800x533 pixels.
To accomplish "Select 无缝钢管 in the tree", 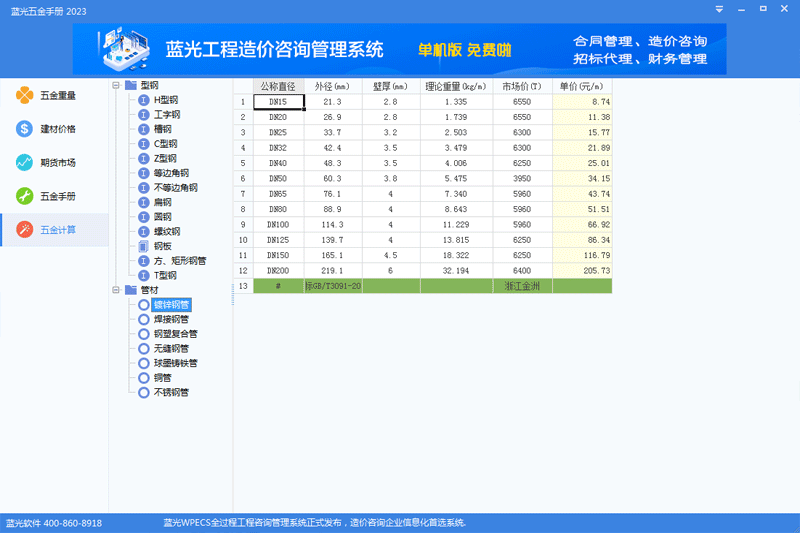I will tap(171, 349).
